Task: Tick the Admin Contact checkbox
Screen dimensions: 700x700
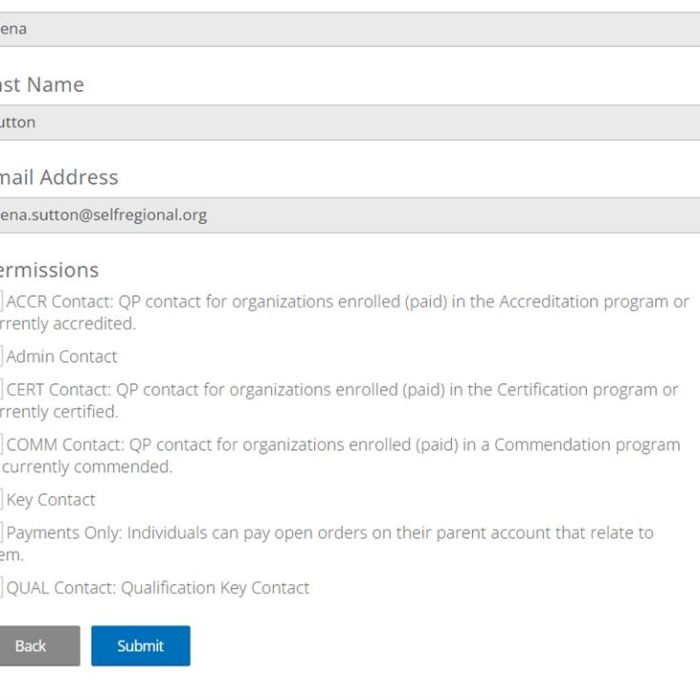Action: click(2, 356)
